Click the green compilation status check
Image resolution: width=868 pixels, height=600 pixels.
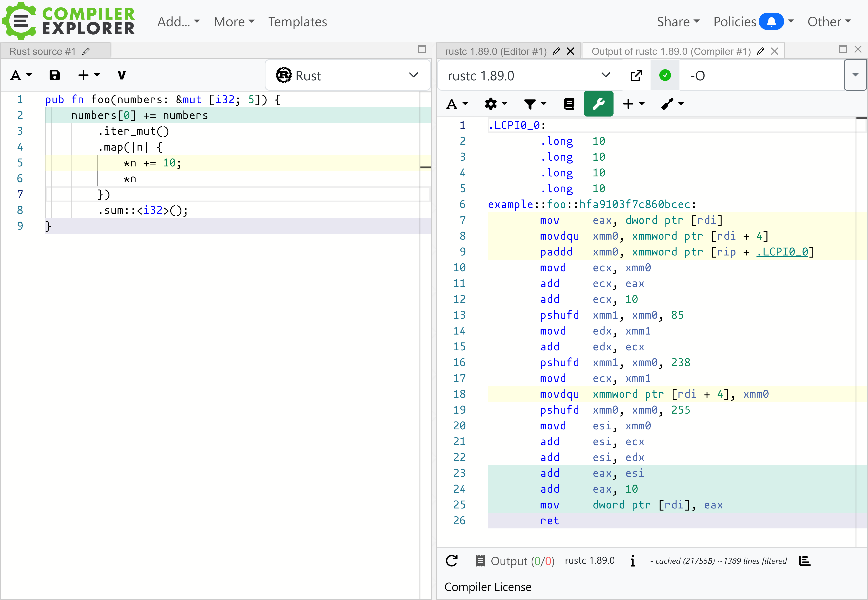(x=665, y=76)
